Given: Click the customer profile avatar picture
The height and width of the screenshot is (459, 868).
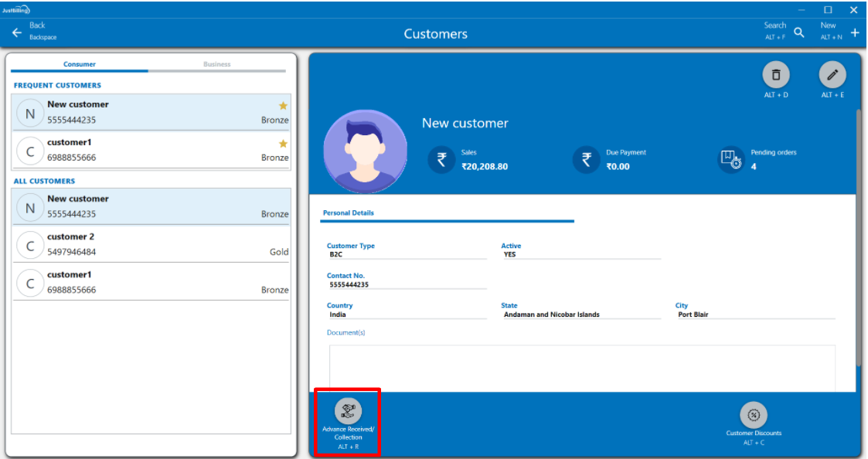Looking at the screenshot, I should coord(365,151).
